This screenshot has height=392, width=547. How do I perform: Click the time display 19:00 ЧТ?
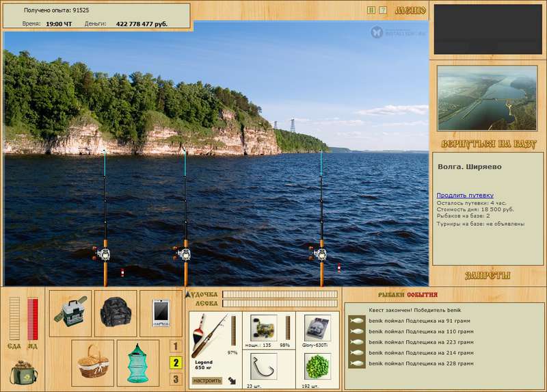coord(59,24)
